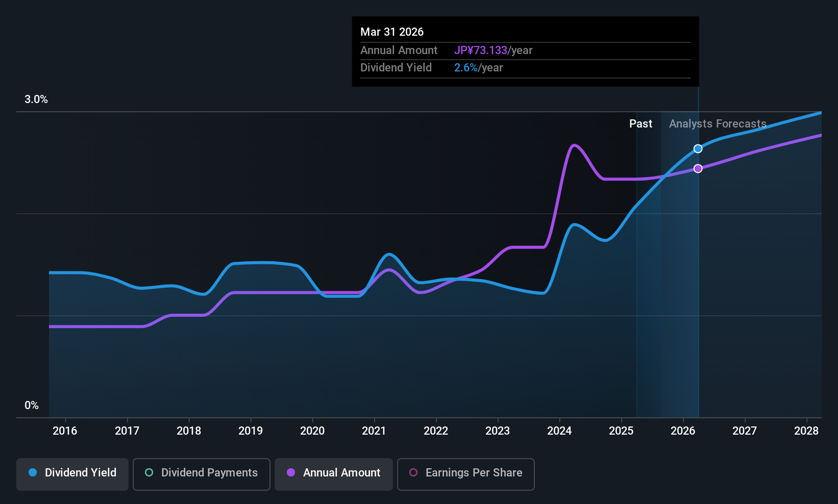Click the Mar 31 2026 tooltip date
This screenshot has width=838, height=504.
tap(392, 32)
